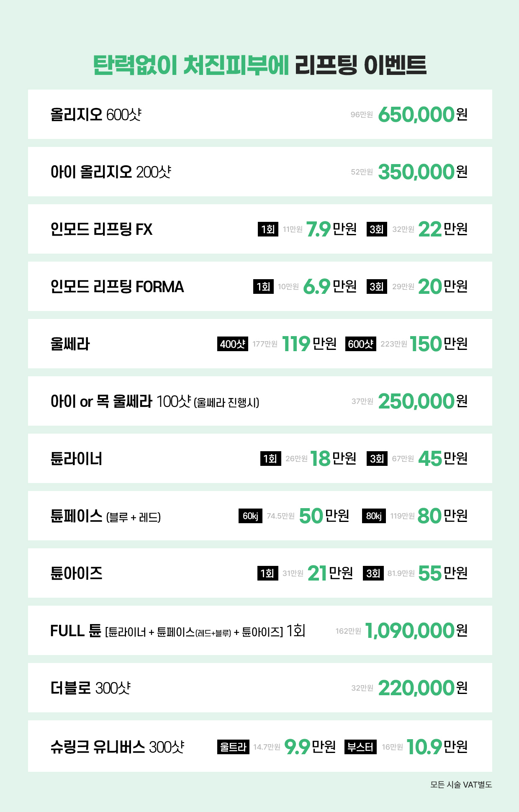
Task: Click the 올리지오 600샷 treatment name
Action: click(96, 114)
